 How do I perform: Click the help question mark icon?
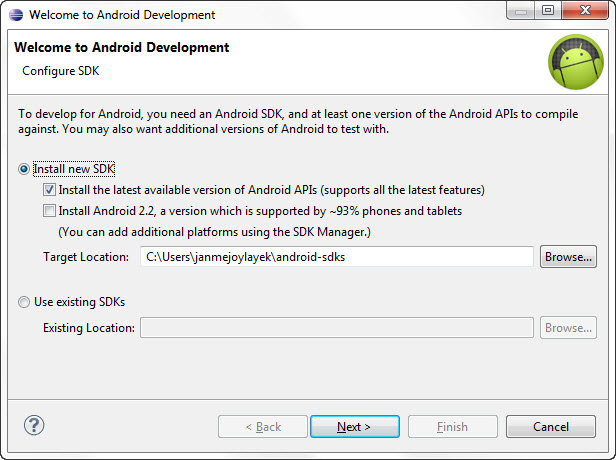(x=34, y=425)
